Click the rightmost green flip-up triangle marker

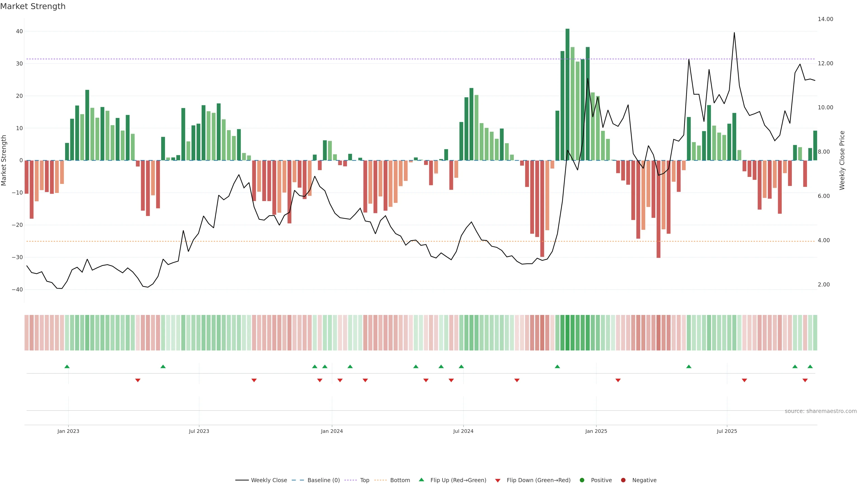[x=810, y=366]
